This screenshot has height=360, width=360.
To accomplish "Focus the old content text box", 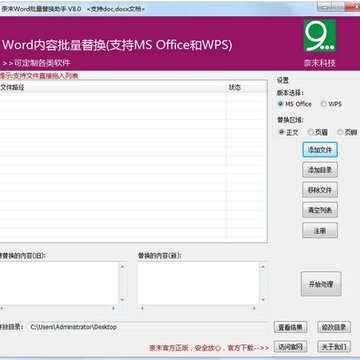I will [x=59, y=283].
